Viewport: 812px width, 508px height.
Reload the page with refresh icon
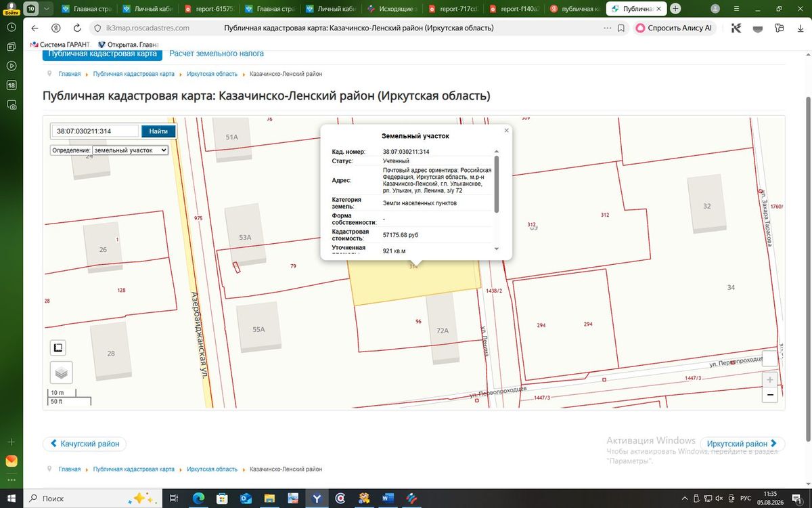coord(77,28)
